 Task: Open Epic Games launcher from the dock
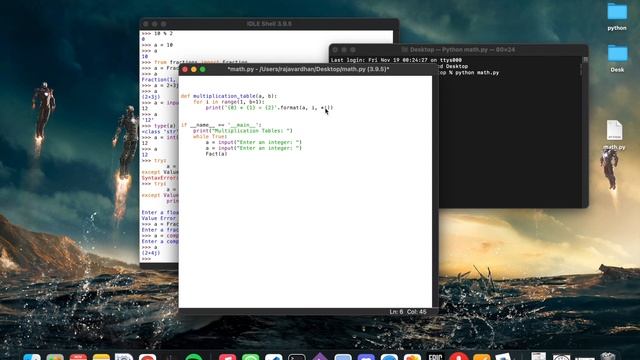436,357
